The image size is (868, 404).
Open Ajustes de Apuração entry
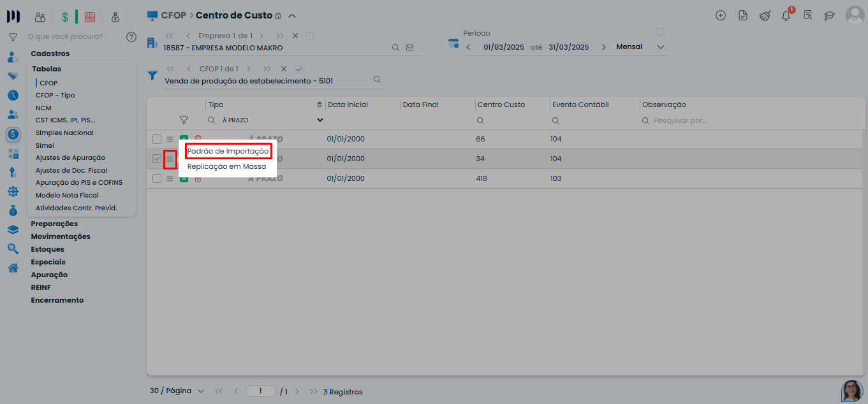click(70, 157)
